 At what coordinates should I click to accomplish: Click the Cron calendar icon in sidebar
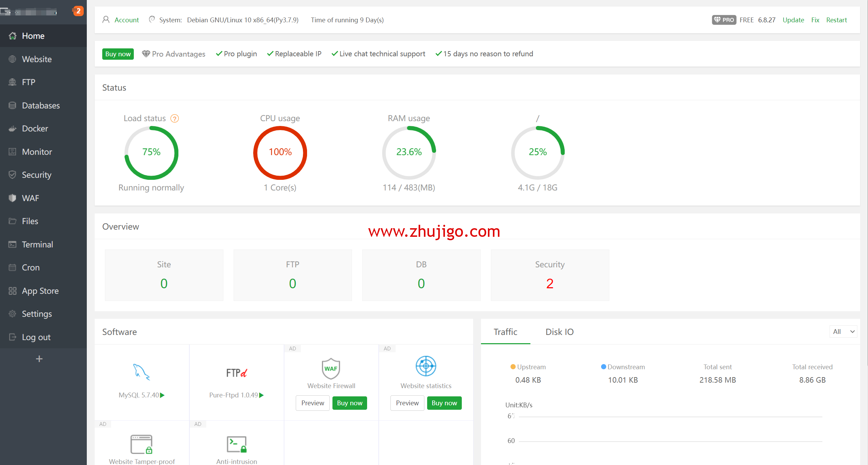tap(12, 267)
